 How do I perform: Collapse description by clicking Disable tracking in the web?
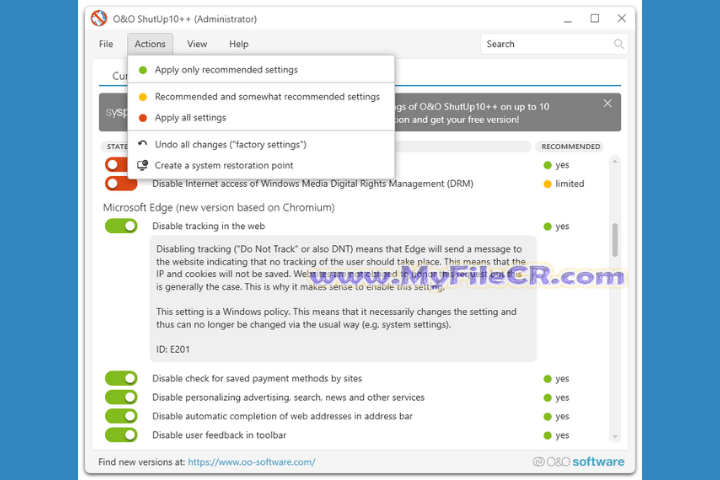point(208,226)
